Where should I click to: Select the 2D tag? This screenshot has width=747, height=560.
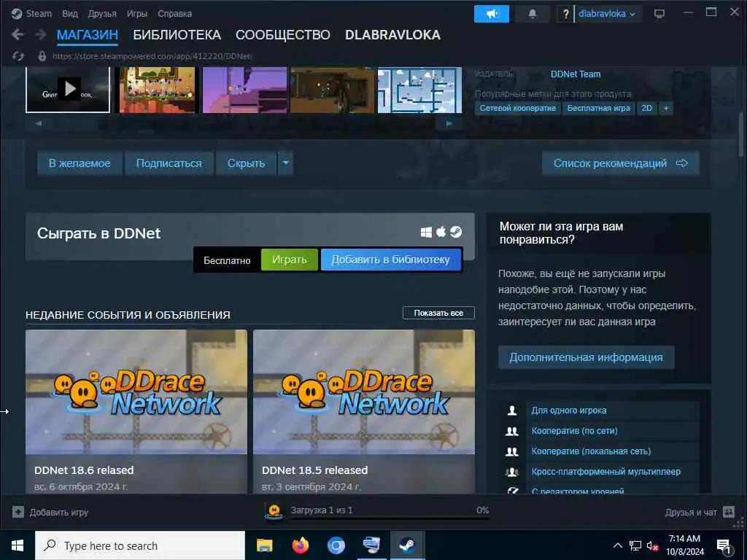(x=646, y=108)
